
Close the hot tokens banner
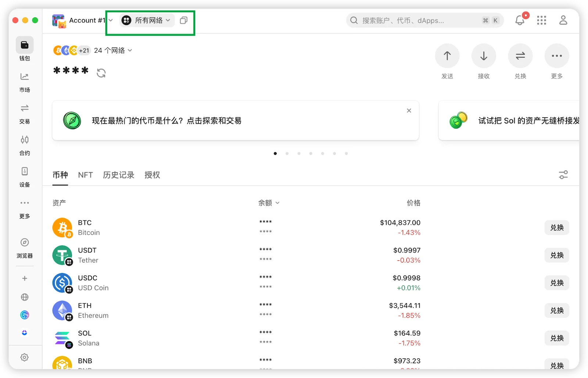(x=409, y=111)
